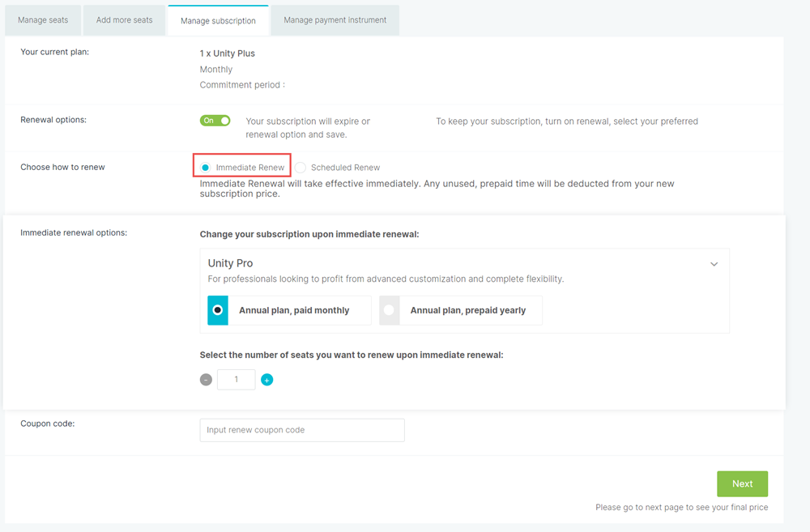Image resolution: width=810 pixels, height=532 pixels.
Task: Click the renew coupon code input
Action: tap(302, 430)
